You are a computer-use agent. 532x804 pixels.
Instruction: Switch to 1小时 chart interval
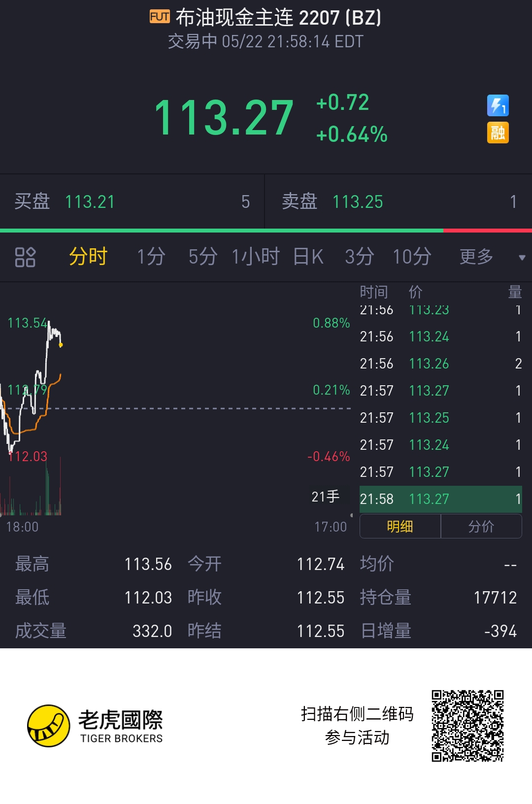click(x=256, y=257)
